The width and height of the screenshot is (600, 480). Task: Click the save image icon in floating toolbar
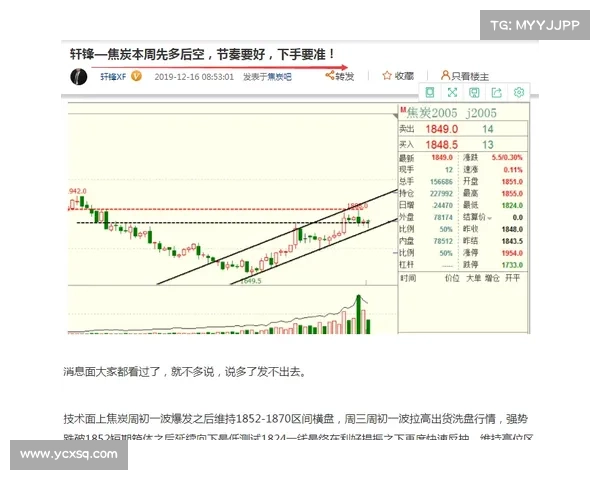[474, 92]
